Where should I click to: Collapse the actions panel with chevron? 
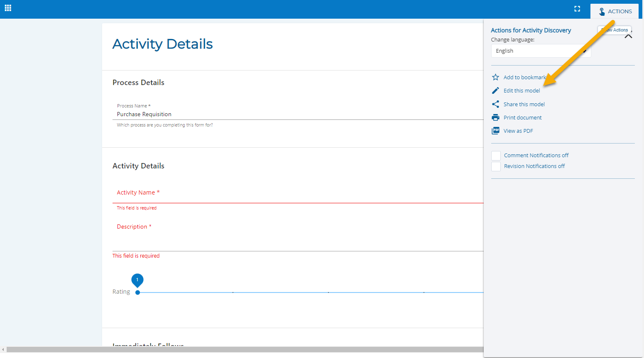(628, 37)
